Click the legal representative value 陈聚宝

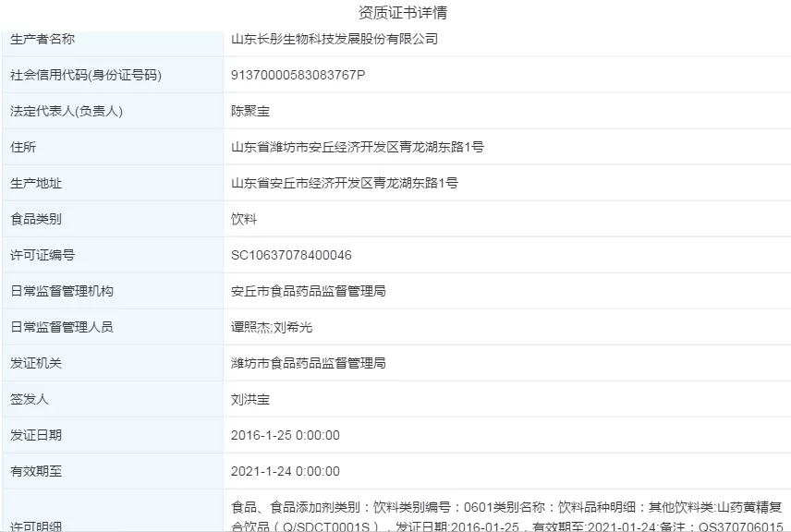(x=250, y=111)
